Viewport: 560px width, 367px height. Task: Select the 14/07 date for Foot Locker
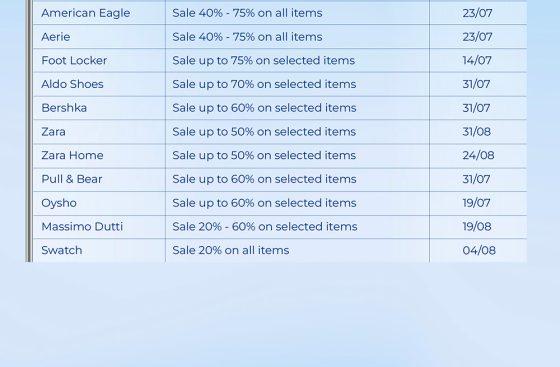tap(477, 60)
